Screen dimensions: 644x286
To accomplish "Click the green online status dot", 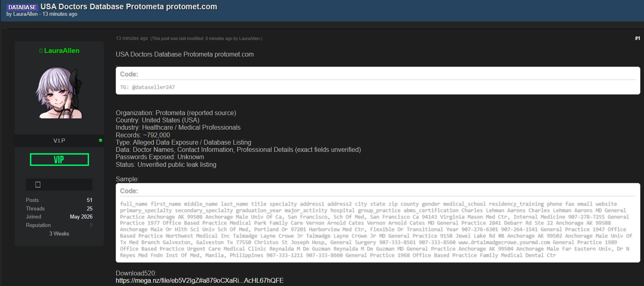I will [x=100, y=141].
